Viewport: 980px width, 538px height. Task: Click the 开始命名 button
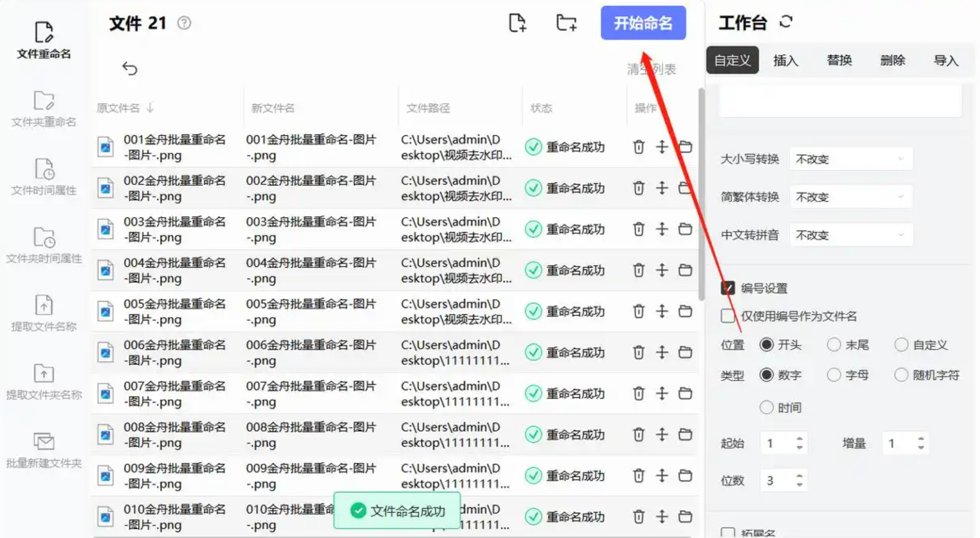[643, 23]
